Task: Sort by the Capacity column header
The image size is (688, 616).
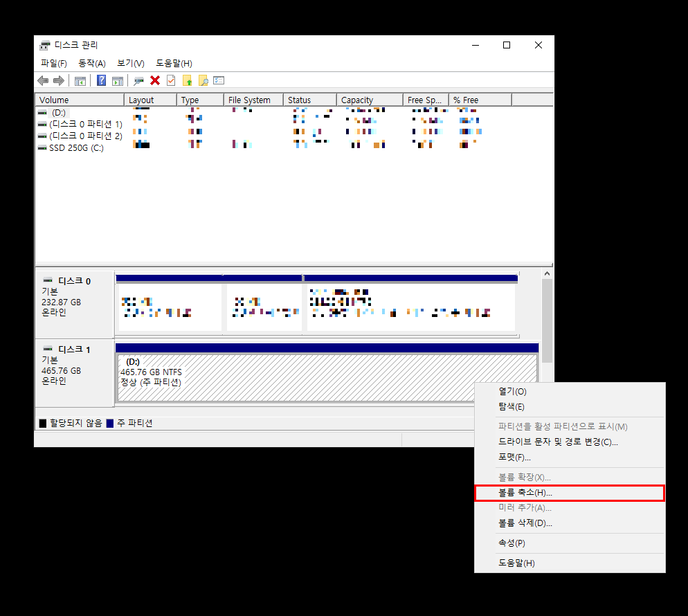Action: [370, 100]
